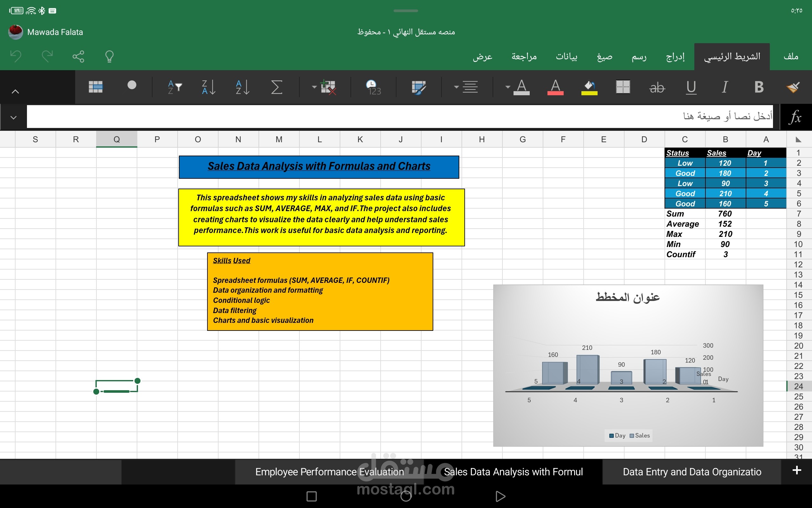Click the chart title عنوان المخطط

point(627,297)
